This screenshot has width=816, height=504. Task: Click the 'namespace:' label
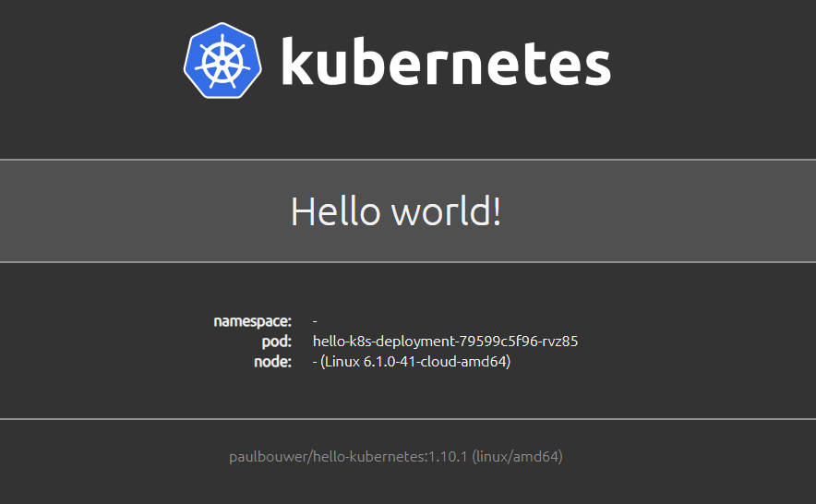pyautogui.click(x=252, y=321)
